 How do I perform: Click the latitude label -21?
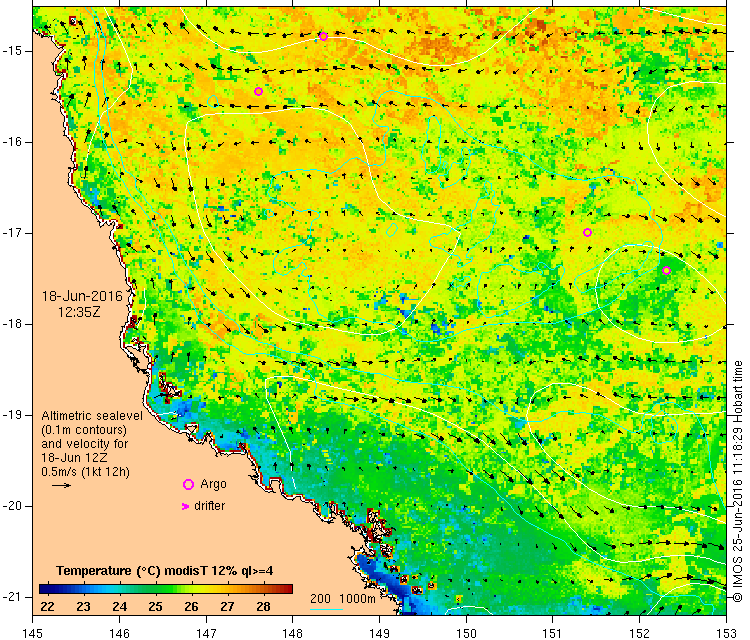pyautogui.click(x=11, y=596)
